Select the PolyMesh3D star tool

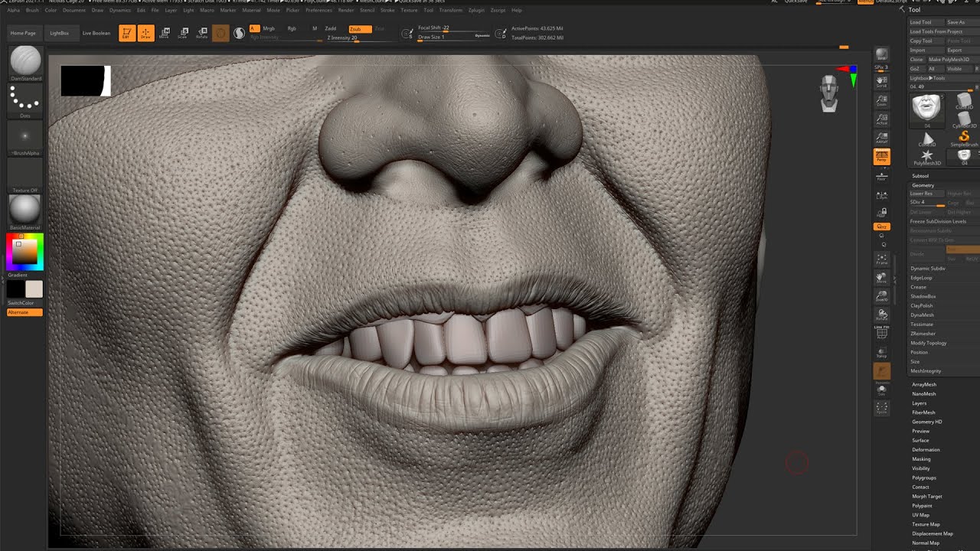click(x=927, y=157)
